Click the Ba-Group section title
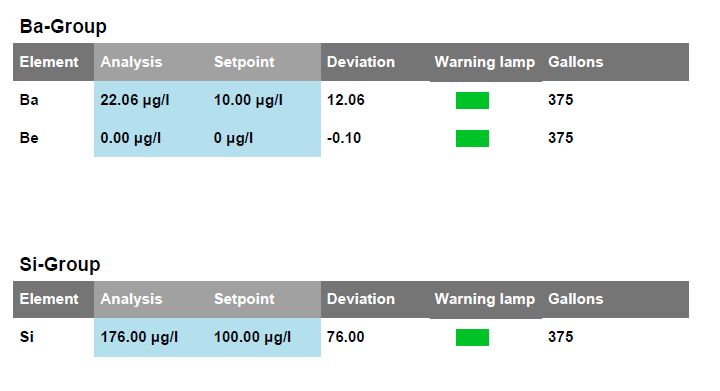720x391 pixels. [x=63, y=27]
